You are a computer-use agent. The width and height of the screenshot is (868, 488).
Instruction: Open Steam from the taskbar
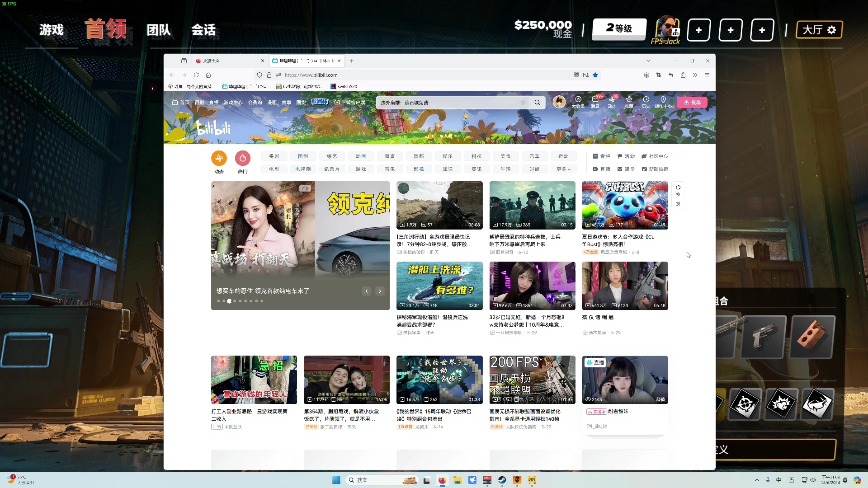coord(502,480)
